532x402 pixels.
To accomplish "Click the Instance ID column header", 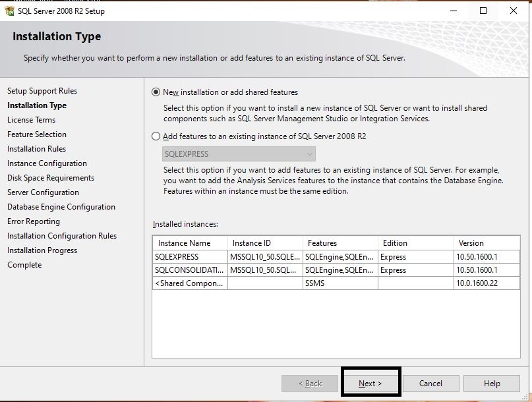I will 265,243.
